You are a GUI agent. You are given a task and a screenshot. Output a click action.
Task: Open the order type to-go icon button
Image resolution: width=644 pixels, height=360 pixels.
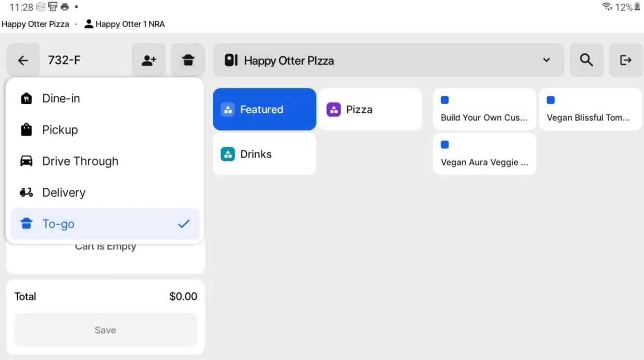pyautogui.click(x=188, y=61)
